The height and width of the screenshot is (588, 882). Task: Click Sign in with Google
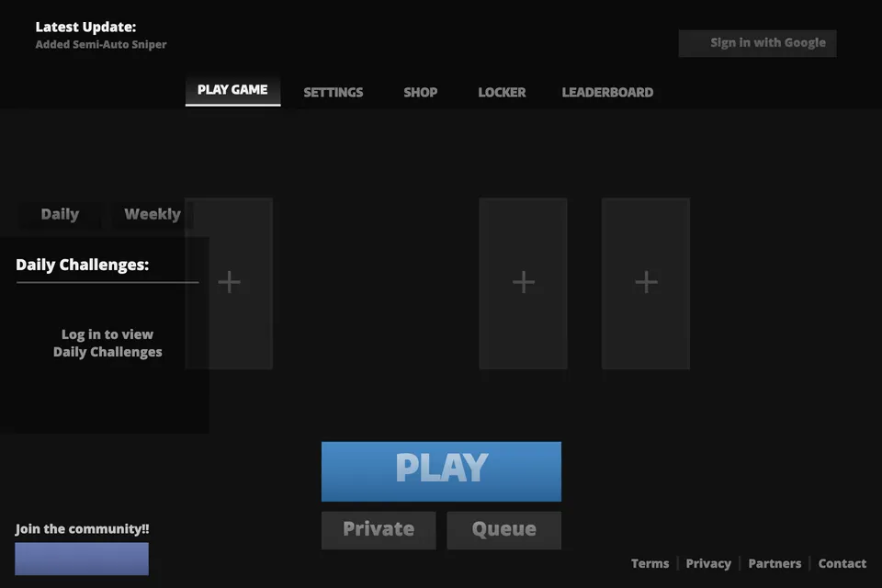(757, 43)
